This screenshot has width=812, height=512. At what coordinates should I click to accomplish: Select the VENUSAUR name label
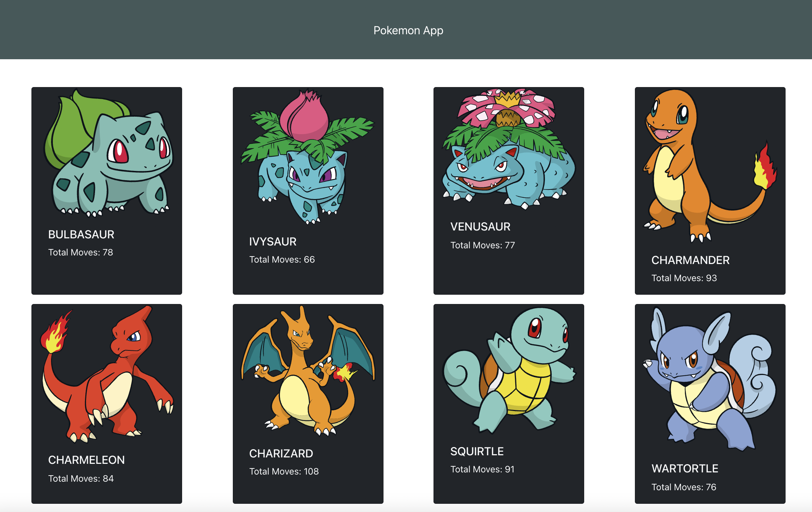480,227
